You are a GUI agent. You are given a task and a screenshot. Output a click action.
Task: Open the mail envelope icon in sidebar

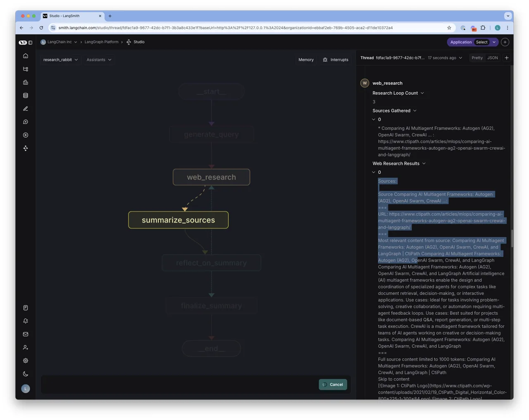point(26,334)
